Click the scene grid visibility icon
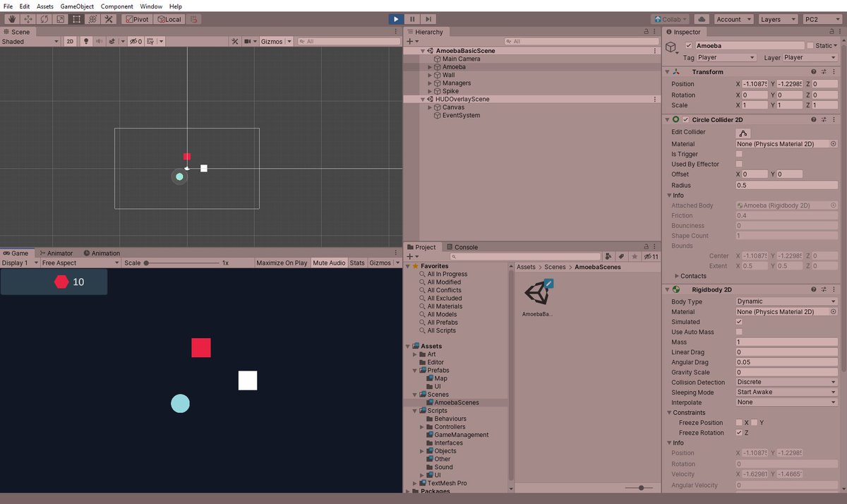Viewport: 847px width, 504px height. pyautogui.click(x=152, y=42)
